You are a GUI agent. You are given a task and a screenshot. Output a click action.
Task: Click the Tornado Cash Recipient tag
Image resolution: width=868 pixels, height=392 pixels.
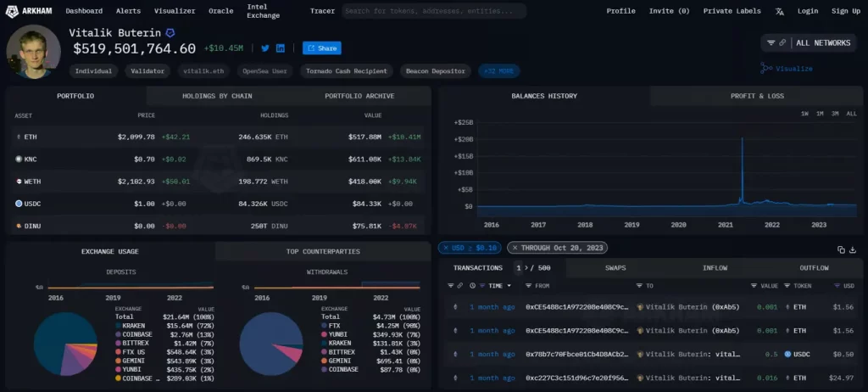pos(347,71)
